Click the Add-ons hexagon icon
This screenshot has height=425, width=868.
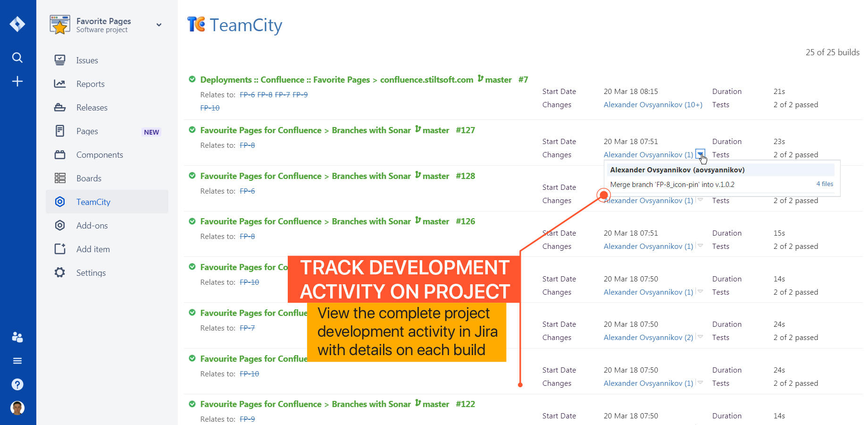(60, 225)
